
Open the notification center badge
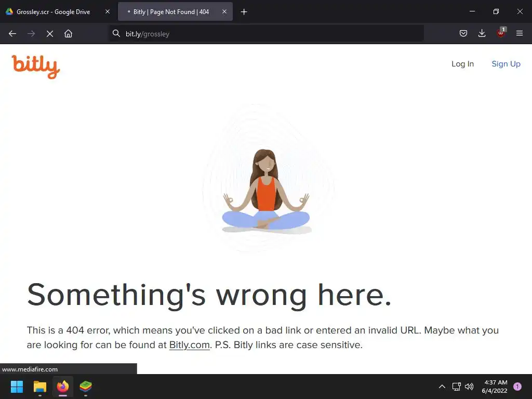pos(517,387)
